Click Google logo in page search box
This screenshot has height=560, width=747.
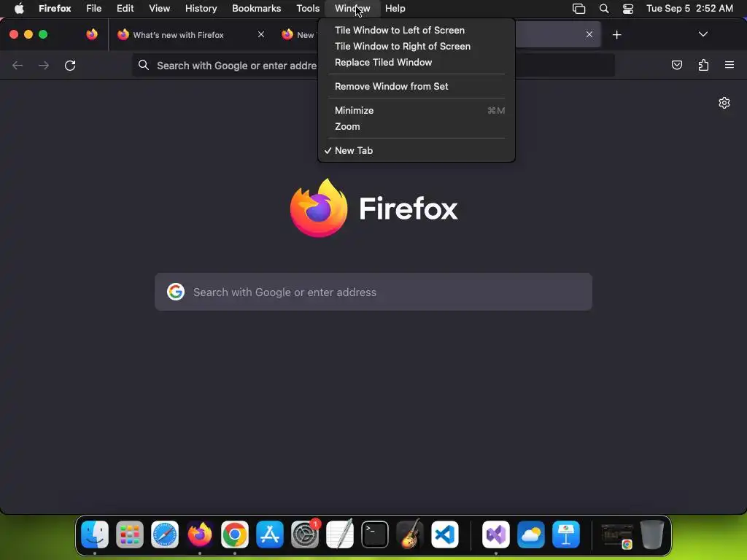176,292
